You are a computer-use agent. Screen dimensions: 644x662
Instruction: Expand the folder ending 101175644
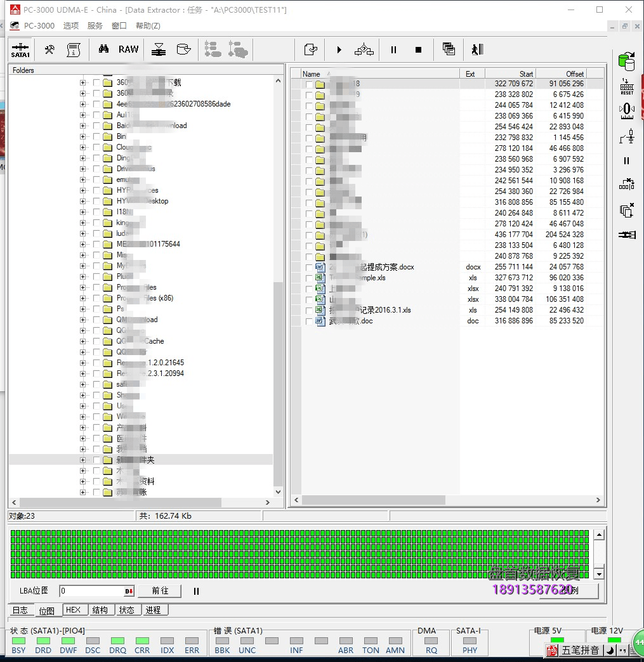point(82,245)
